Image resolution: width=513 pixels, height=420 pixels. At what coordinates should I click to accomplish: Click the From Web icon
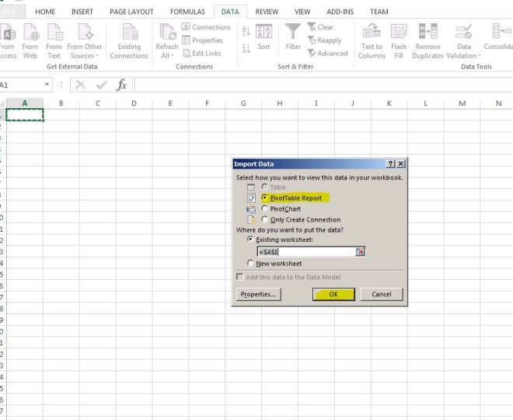pos(30,33)
